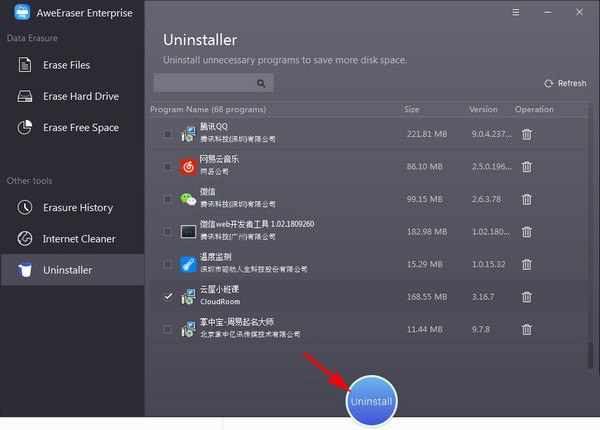Open the Erasure History section
Viewport: 600px width, 430px height.
(72, 207)
